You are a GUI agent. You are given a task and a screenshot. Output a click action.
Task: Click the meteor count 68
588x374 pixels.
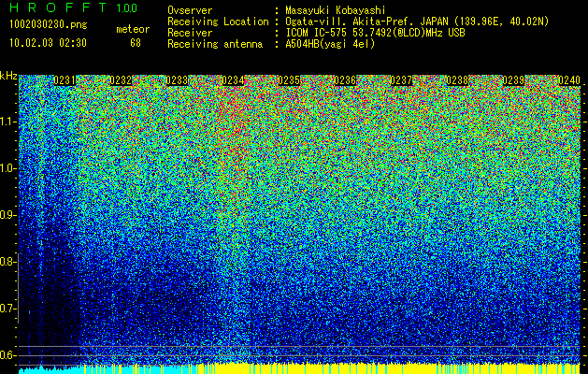point(136,43)
